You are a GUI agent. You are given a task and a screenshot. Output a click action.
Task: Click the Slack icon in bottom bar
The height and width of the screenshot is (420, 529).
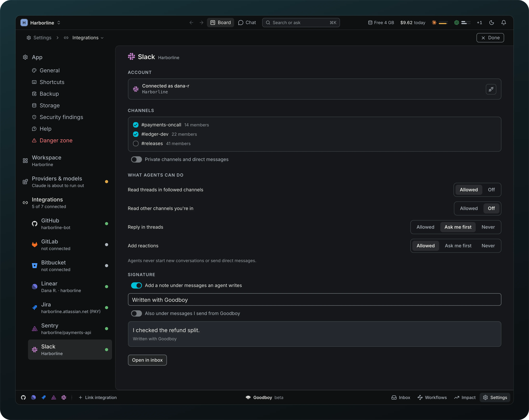point(64,397)
